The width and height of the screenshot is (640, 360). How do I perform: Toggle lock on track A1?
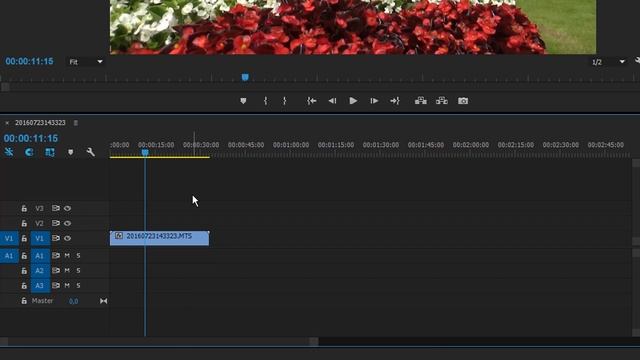pos(24,256)
